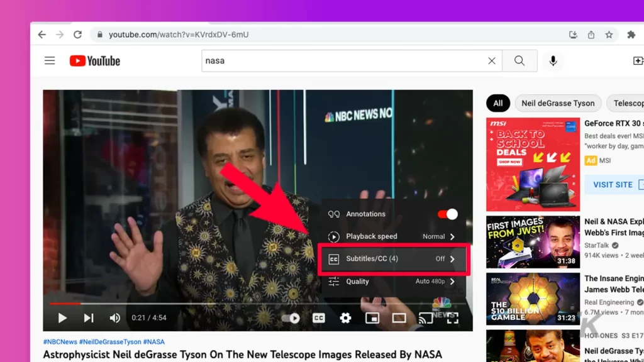The height and width of the screenshot is (362, 644).
Task: Turn on closed captions CC button
Action: (319, 318)
